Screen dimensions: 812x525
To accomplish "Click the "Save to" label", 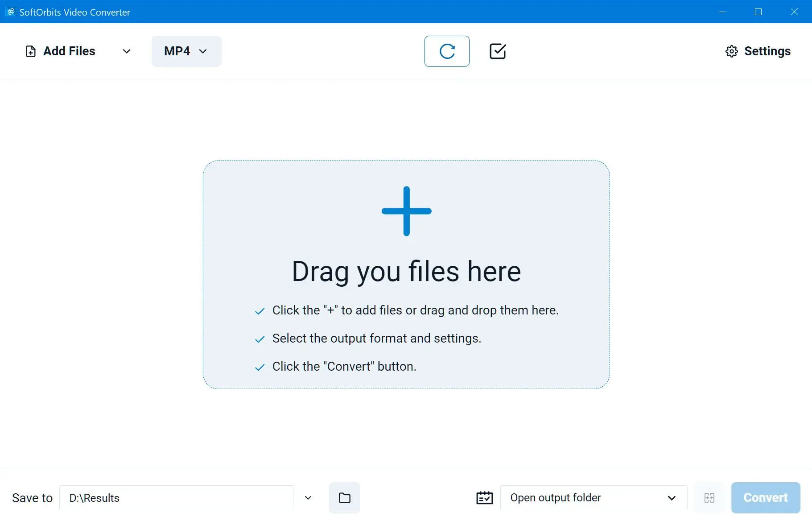I will click(x=33, y=498).
